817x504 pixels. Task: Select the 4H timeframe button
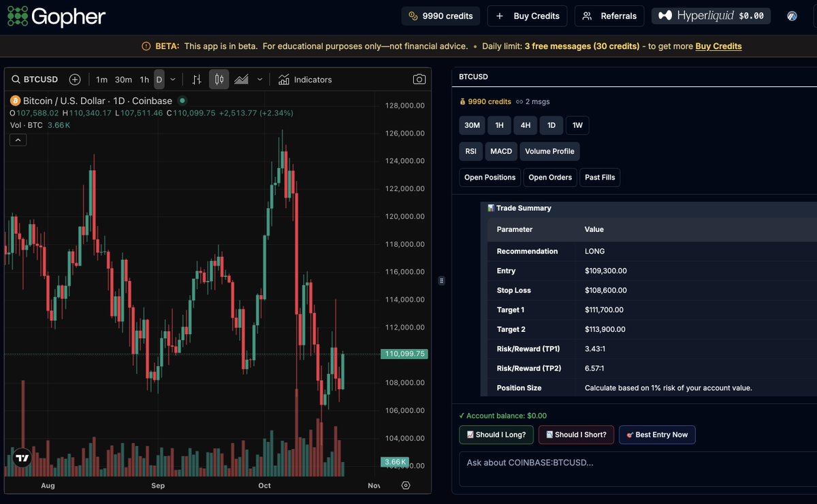525,125
